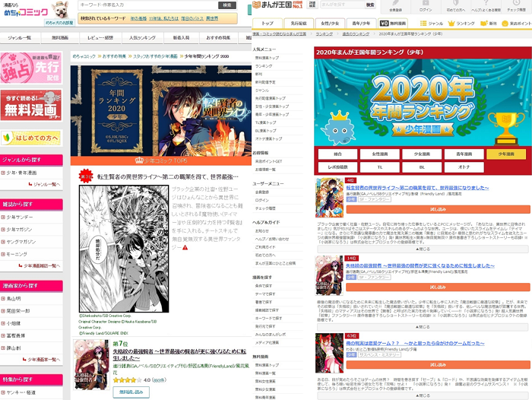Open ジャンル一覧へ link in left sidebar
This screenshot has width=532, height=400.
(47, 184)
